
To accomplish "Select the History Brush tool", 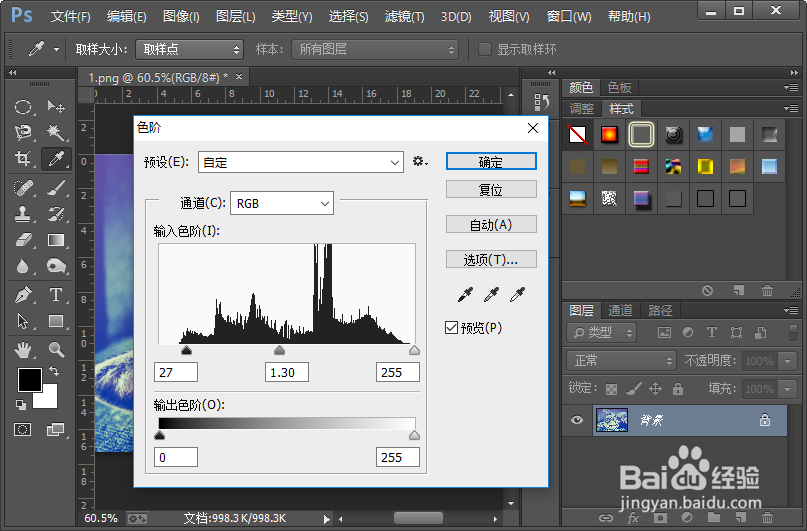I will pyautogui.click(x=56, y=214).
